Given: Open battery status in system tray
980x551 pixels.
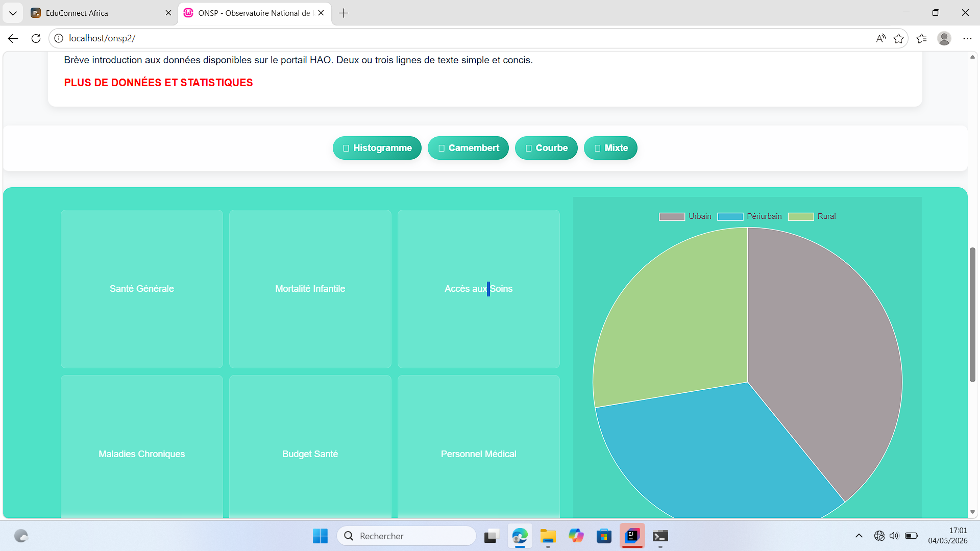Looking at the screenshot, I should [x=911, y=536].
